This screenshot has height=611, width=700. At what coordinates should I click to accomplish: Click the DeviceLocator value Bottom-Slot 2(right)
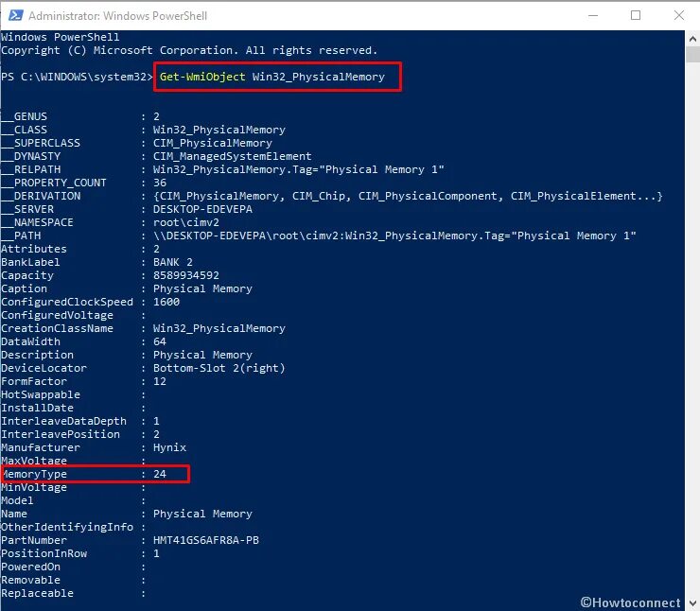(x=219, y=368)
